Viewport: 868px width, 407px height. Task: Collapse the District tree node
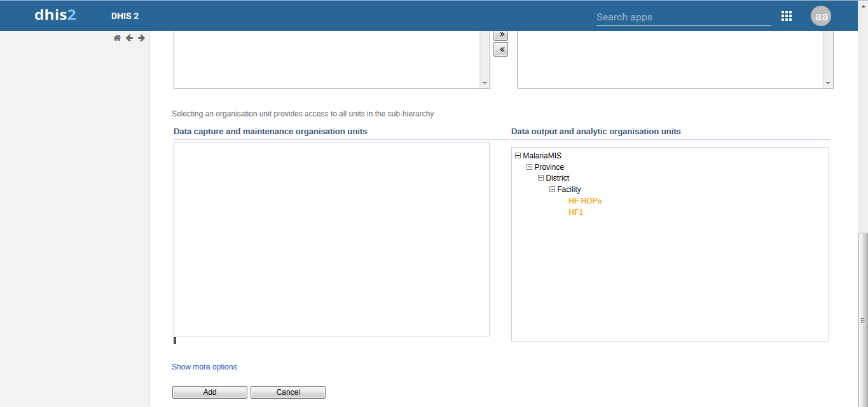click(x=541, y=178)
